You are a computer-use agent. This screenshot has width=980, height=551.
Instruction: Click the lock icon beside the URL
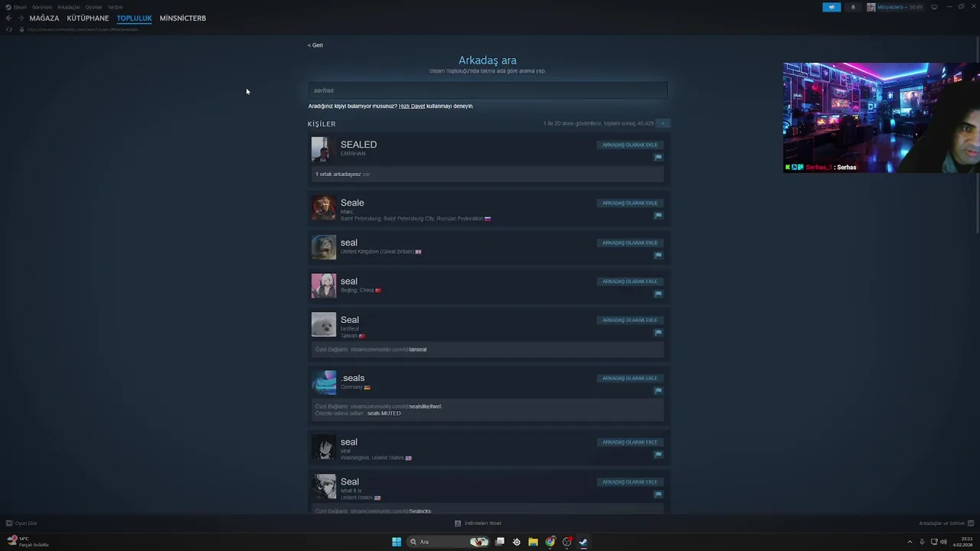pos(21,29)
